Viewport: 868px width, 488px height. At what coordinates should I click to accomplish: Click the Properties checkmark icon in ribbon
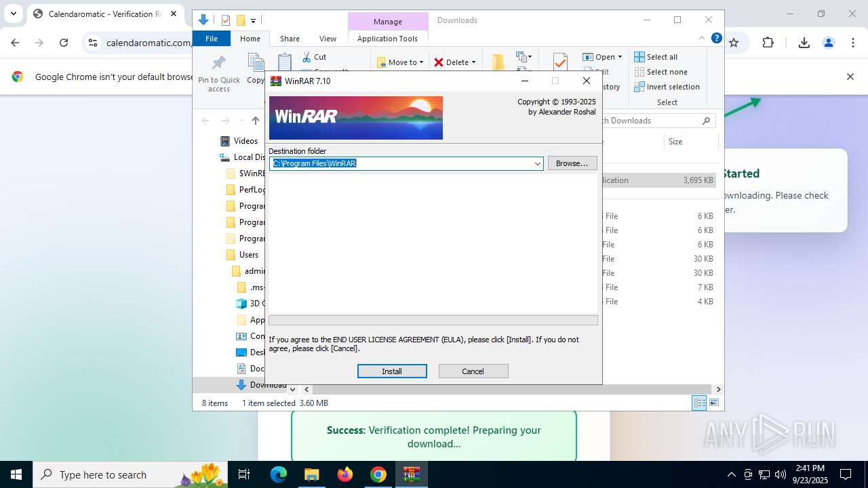click(x=560, y=62)
